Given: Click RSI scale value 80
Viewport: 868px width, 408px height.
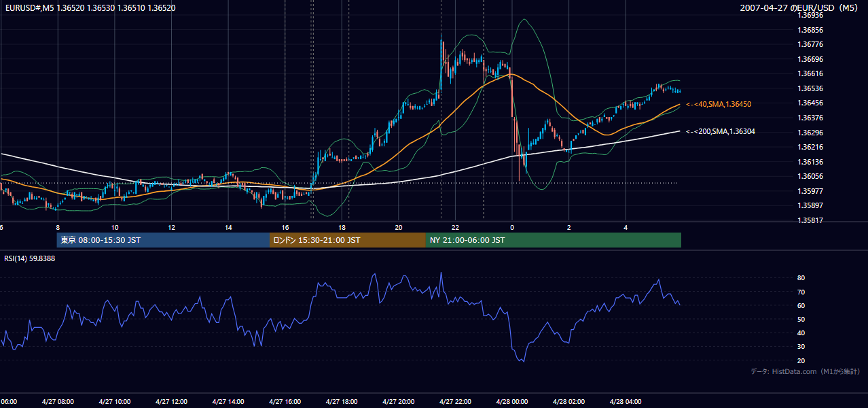Looking at the screenshot, I should click(801, 278).
